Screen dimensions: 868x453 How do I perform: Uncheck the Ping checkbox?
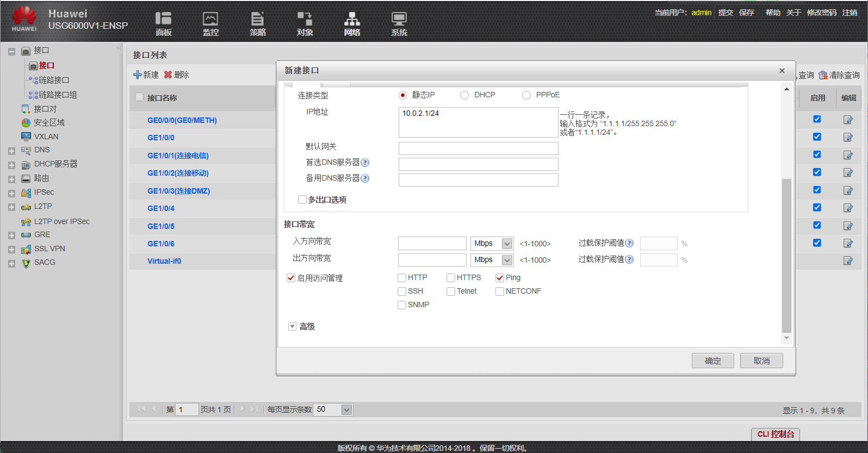[500, 278]
